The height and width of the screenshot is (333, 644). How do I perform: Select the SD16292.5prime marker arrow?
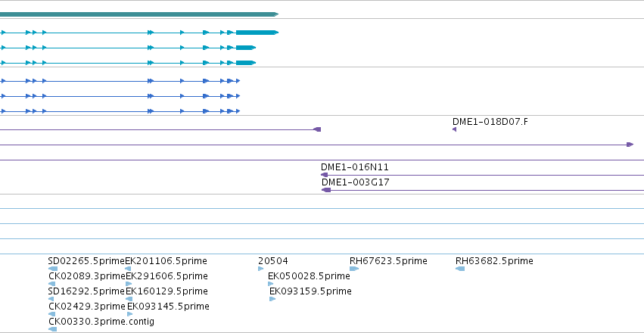coord(51,299)
